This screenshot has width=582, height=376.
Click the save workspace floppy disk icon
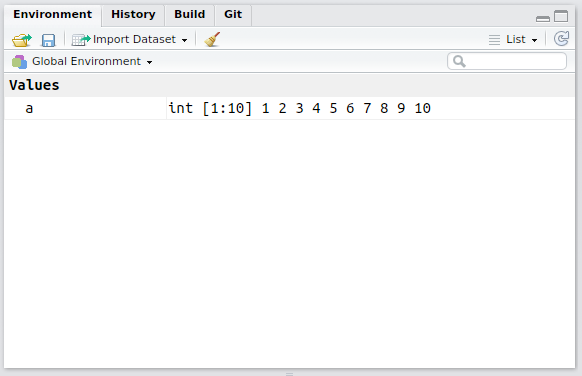[48, 40]
